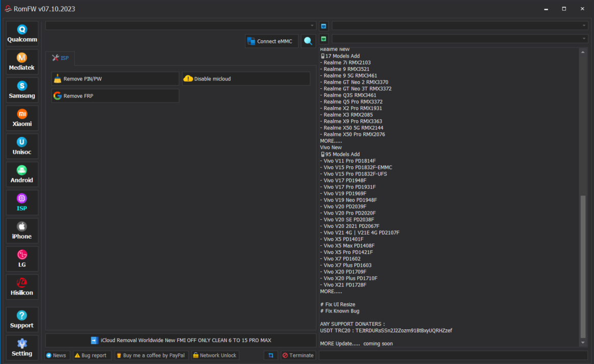Open the Unisoc module
This screenshot has height=364, width=594.
(x=22, y=146)
